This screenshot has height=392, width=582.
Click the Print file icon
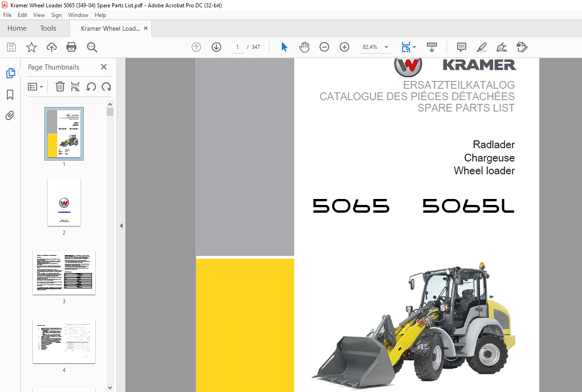(x=71, y=47)
